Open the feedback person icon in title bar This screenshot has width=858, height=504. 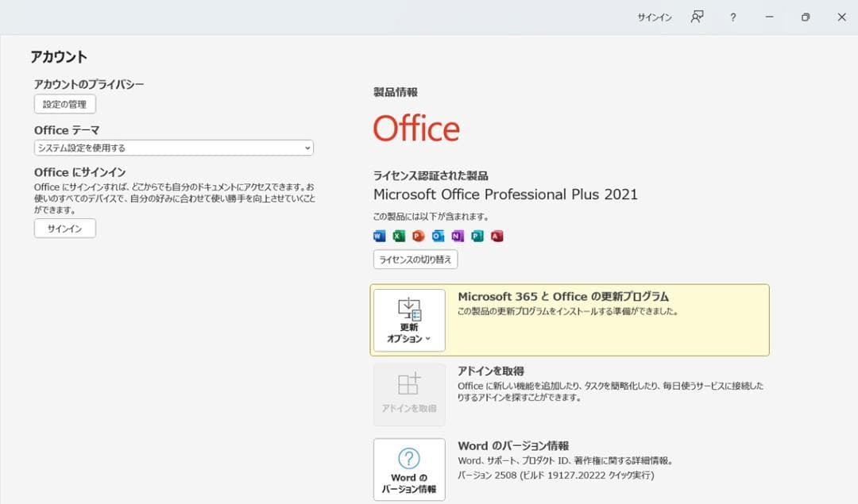pos(697,17)
